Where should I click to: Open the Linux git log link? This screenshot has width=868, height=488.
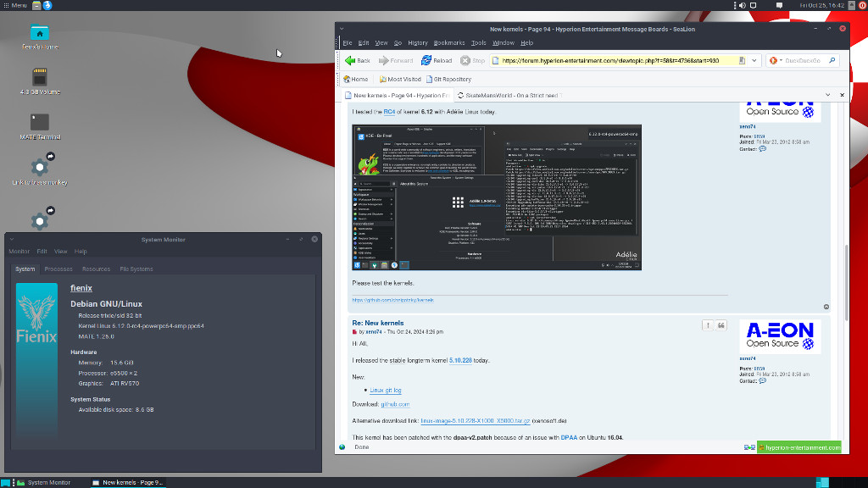click(386, 390)
